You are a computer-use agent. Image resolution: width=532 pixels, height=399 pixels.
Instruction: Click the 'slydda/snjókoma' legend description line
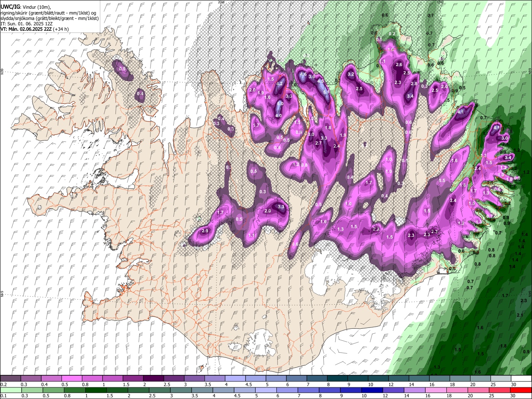[49, 18]
